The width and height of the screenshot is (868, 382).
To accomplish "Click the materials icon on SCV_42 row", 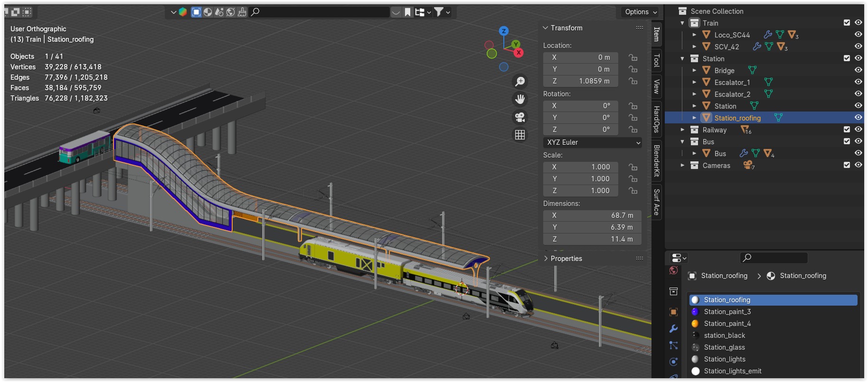I will (782, 47).
